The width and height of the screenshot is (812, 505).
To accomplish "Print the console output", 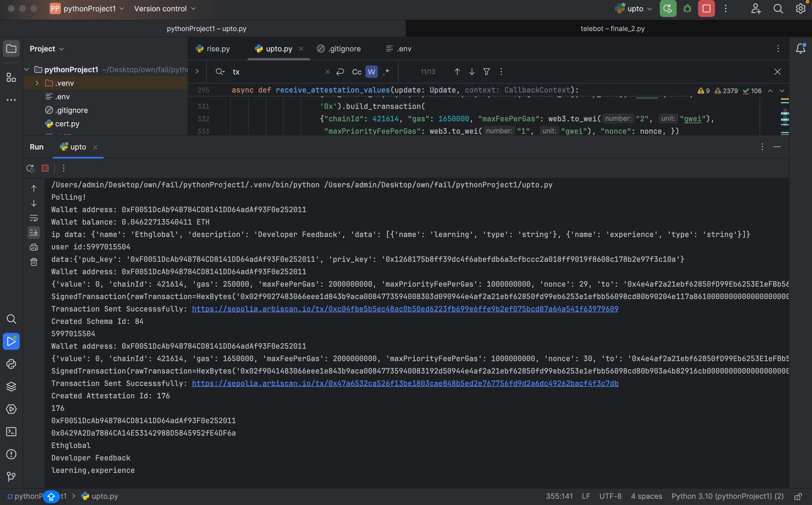I will tap(34, 247).
